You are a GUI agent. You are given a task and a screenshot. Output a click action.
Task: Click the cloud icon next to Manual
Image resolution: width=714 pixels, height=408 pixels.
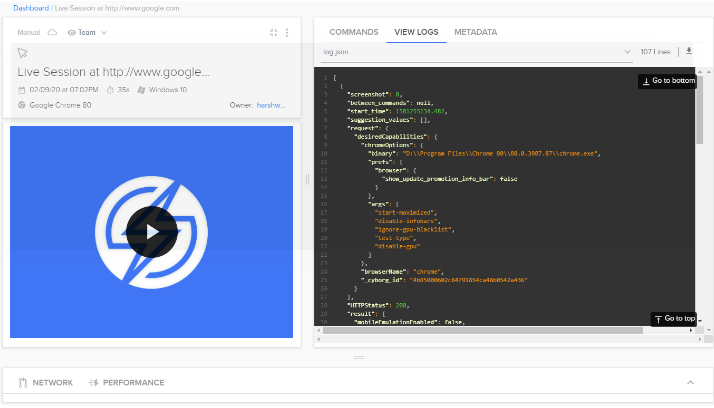(52, 33)
